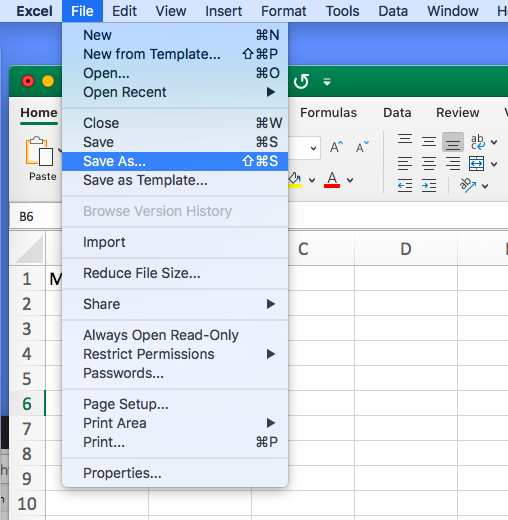Click the Decrease Font Size icon
This screenshot has width=508, height=520.
coord(362,147)
